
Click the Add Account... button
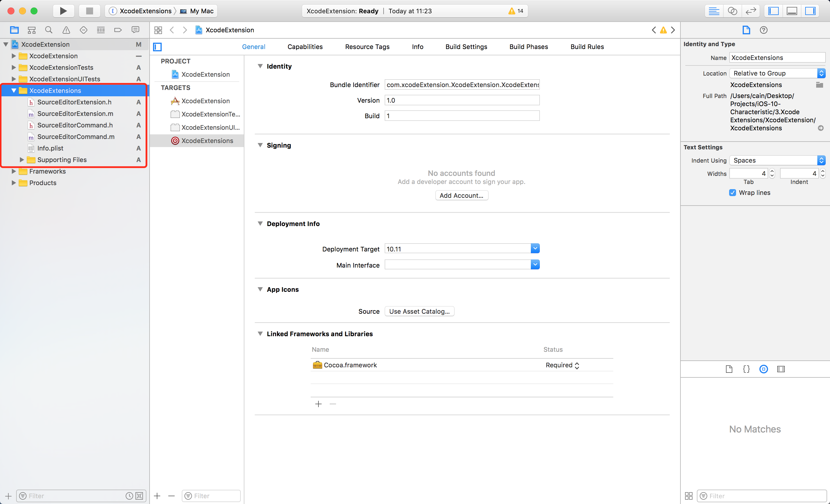click(461, 195)
